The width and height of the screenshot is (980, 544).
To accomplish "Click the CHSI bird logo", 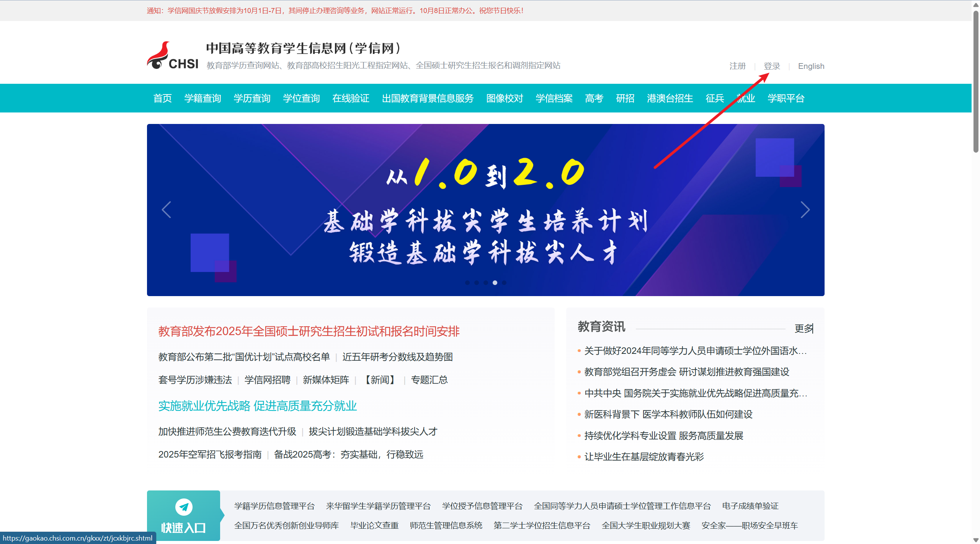I will 159,56.
